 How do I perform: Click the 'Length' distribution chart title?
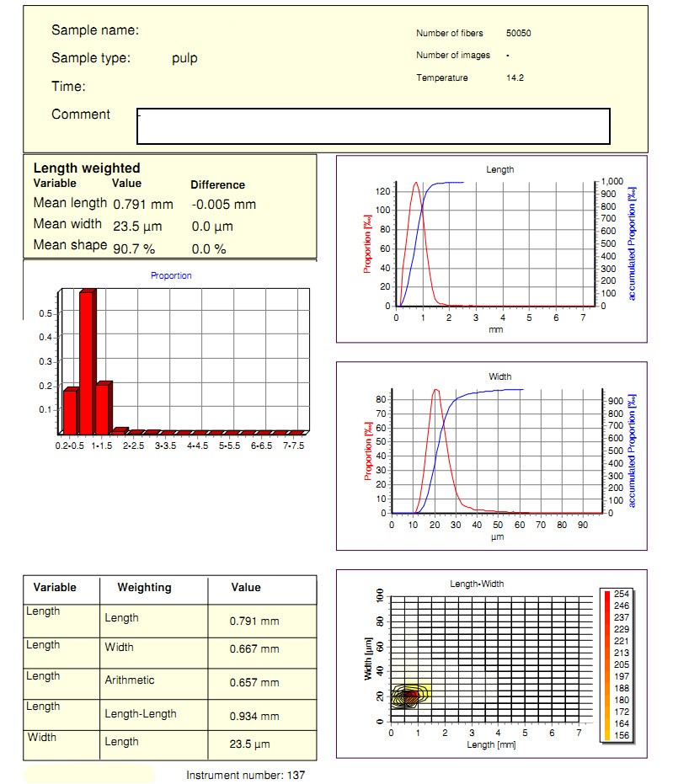coord(499,169)
